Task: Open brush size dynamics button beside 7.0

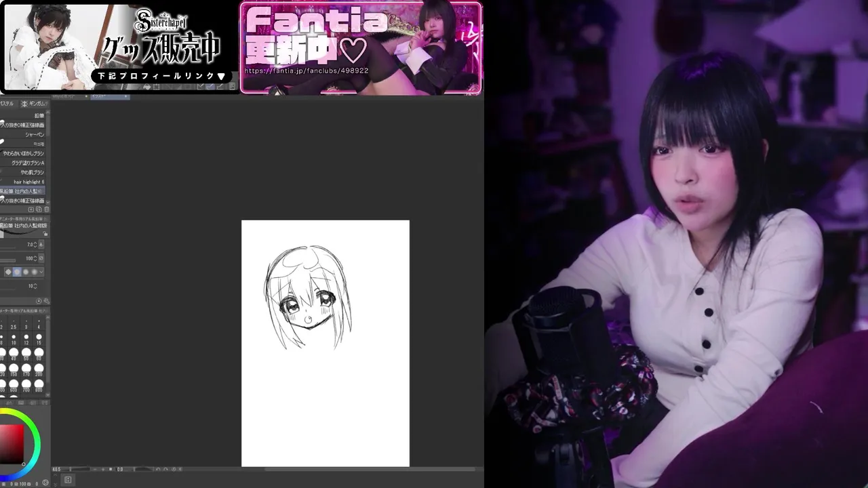Action: coord(41,244)
